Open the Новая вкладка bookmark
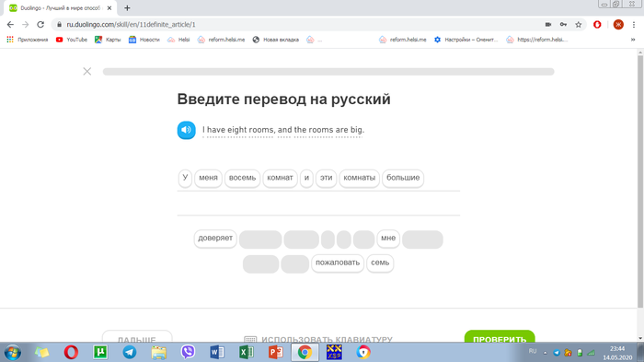 pos(276,40)
